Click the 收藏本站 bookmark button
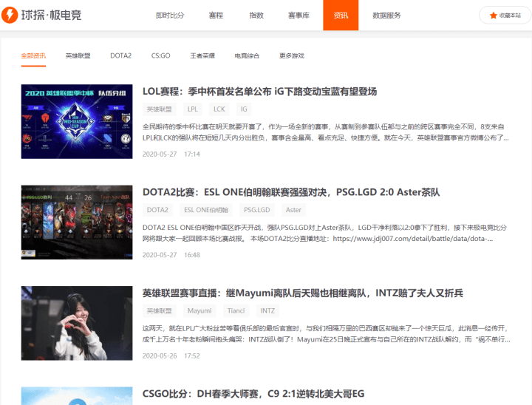This screenshot has height=405, width=532. click(x=505, y=16)
